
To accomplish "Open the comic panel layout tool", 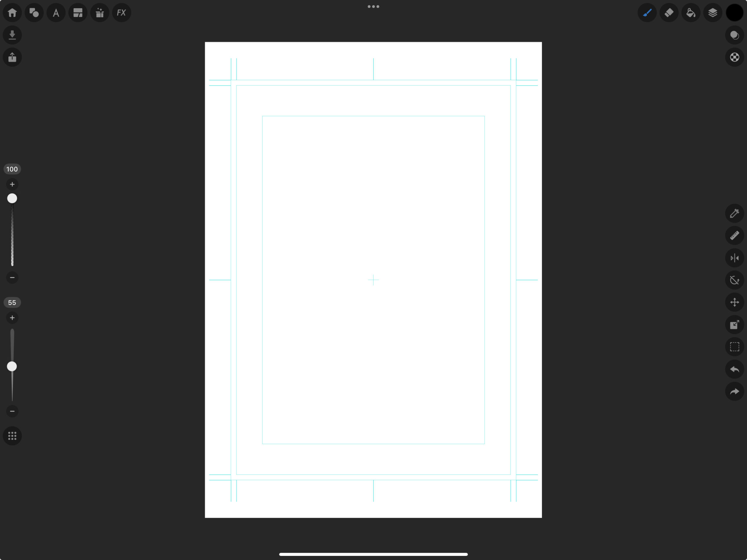I will tap(78, 13).
